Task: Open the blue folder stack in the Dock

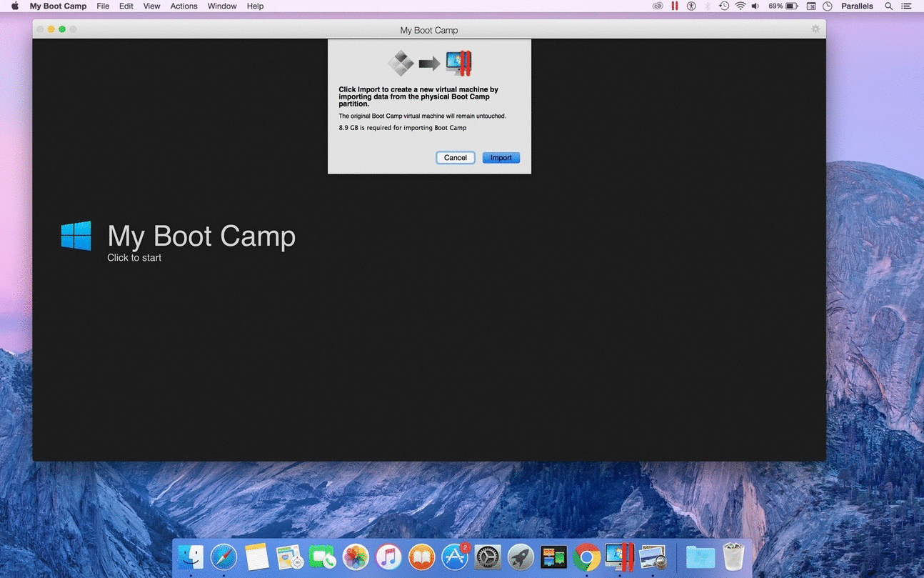Action: tap(700, 557)
